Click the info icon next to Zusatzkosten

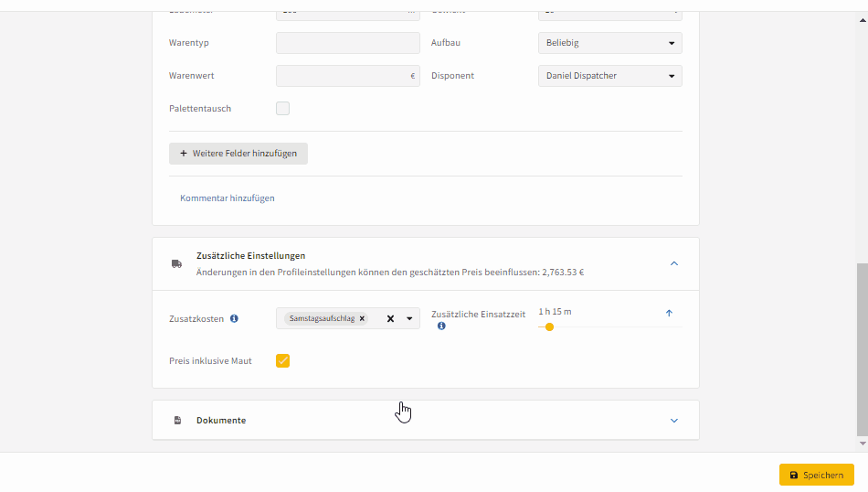coord(234,318)
